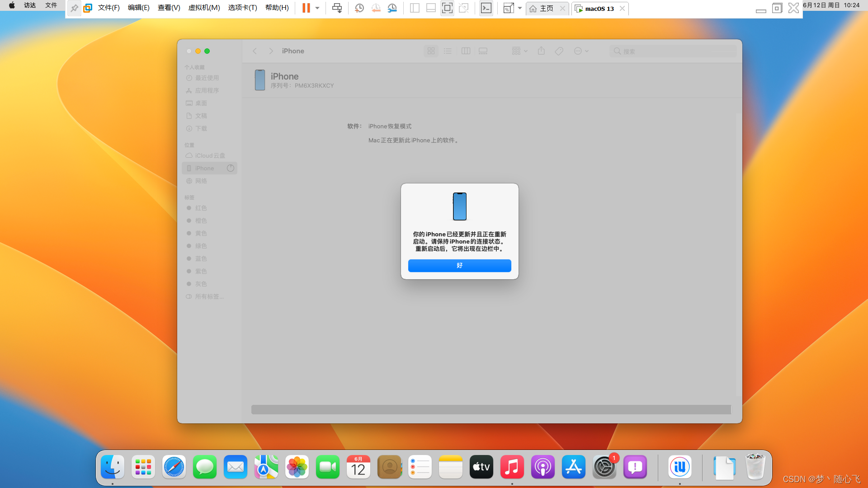This screenshot has width=868, height=488.
Task: Click the share icon in Finder toolbar
Action: 541,51
